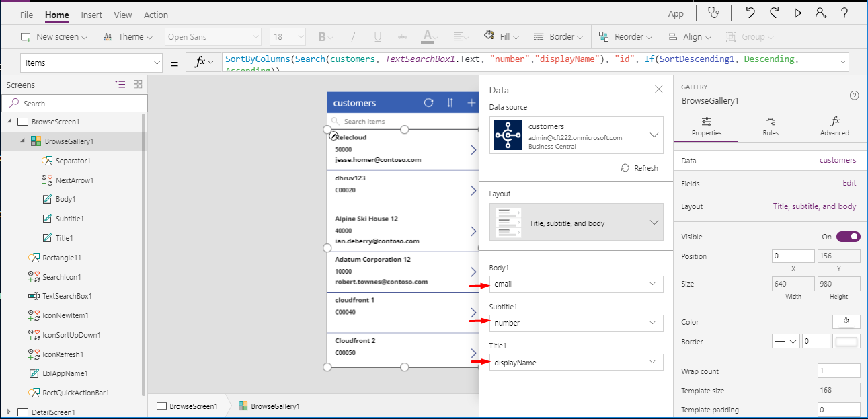The height and width of the screenshot is (419, 868).
Task: Click the Border color swatch
Action: [846, 341]
